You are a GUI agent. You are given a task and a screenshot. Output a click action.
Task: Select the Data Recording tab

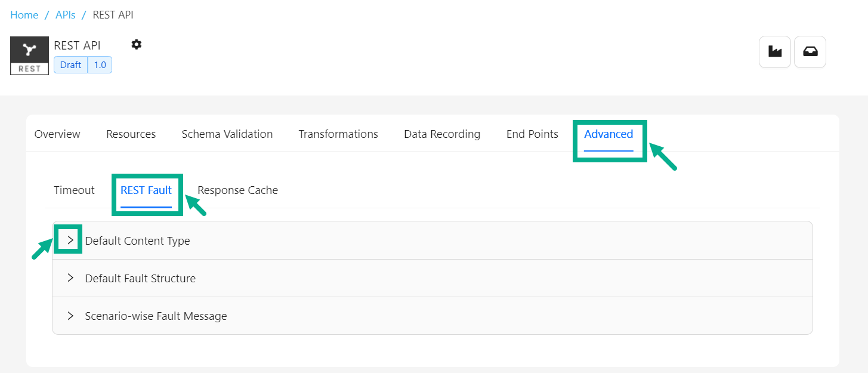442,134
